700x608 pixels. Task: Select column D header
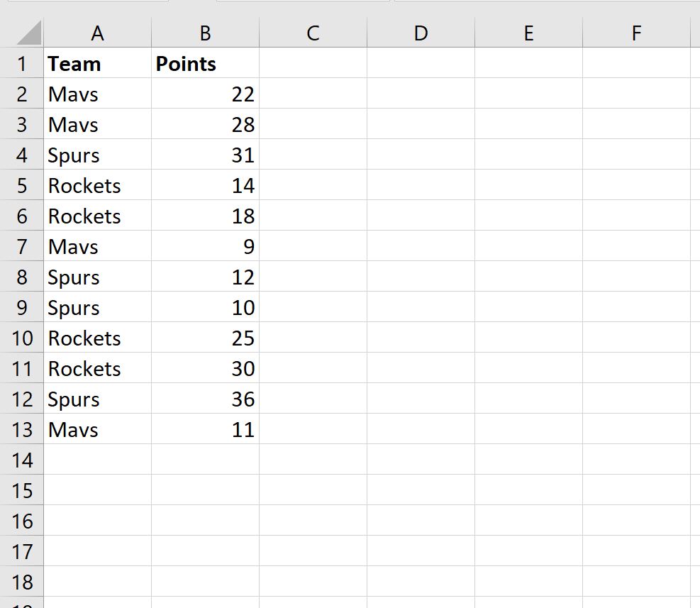point(421,32)
